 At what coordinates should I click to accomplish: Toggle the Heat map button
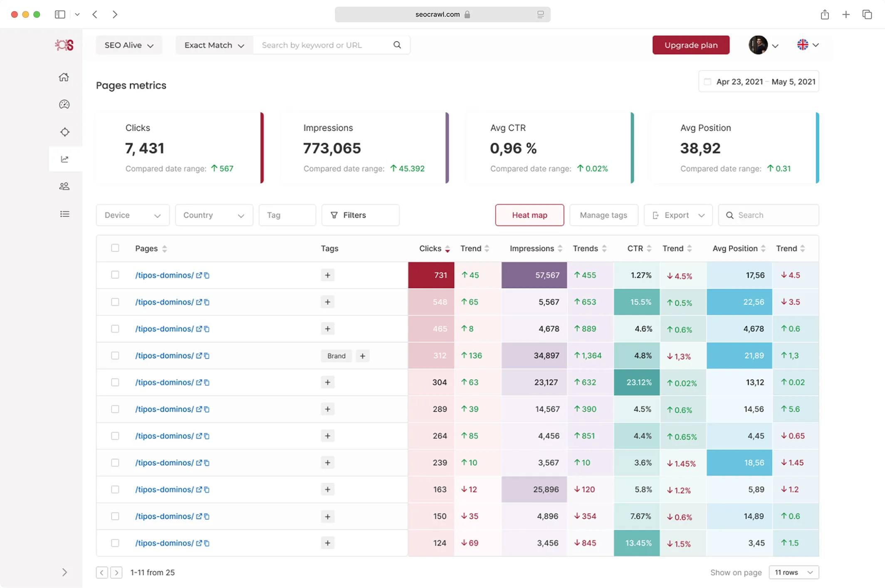click(529, 215)
